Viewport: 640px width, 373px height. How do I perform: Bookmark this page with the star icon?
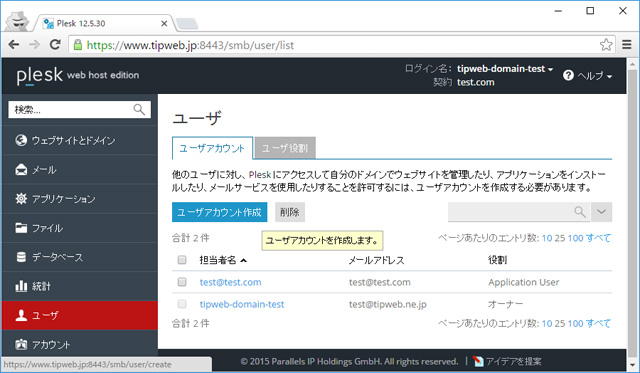(606, 45)
